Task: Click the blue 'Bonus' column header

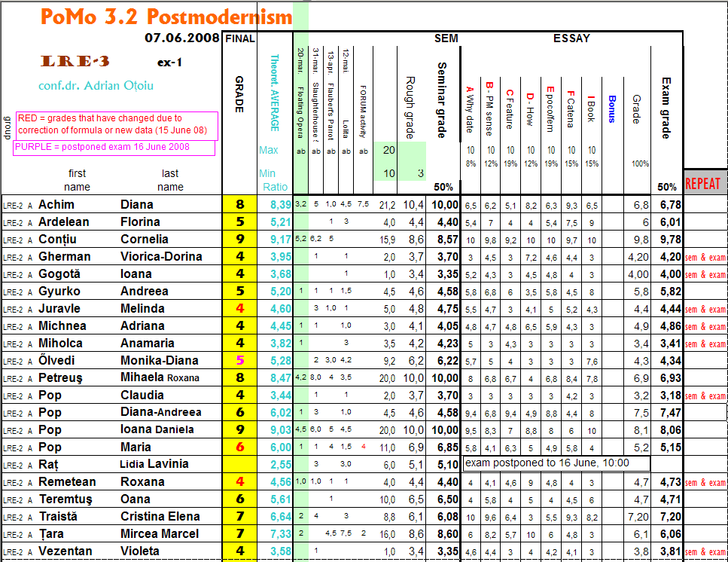Action: pos(612,109)
